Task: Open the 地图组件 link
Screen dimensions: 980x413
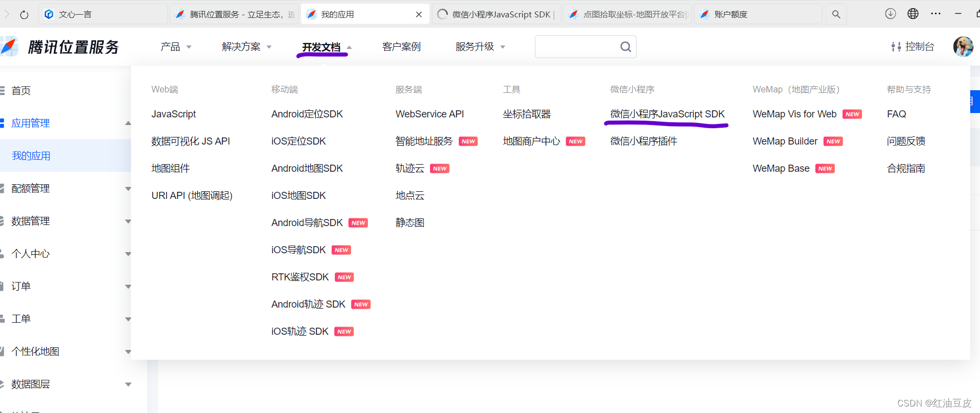Action: point(171,168)
